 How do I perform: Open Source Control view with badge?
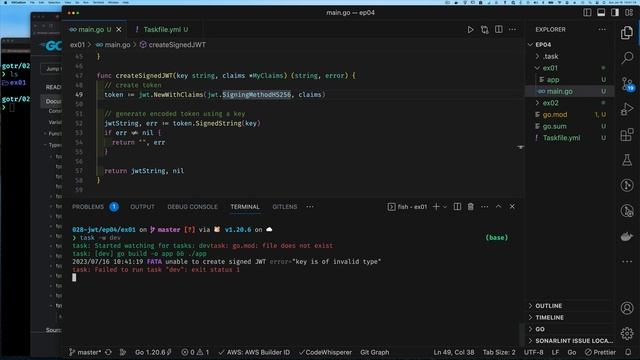click(x=627, y=84)
